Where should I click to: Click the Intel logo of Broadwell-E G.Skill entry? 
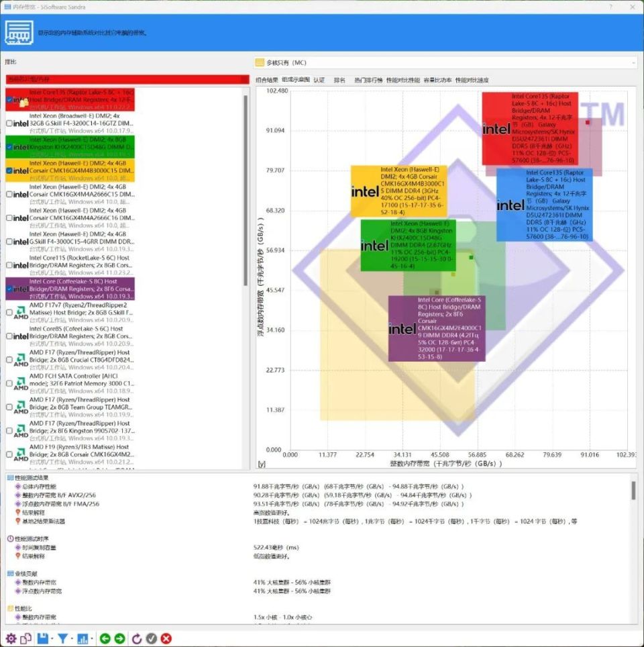[x=21, y=123]
